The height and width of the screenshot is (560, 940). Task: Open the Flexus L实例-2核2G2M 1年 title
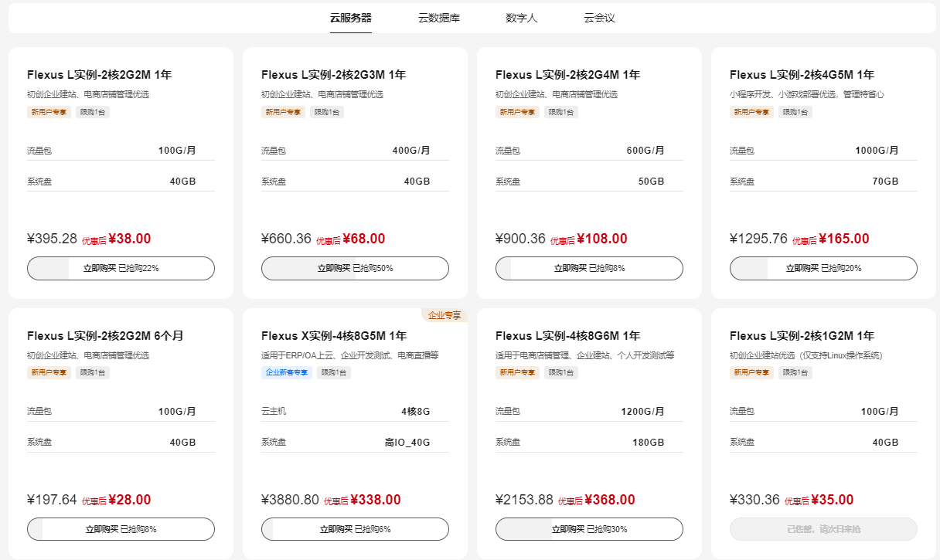click(99, 75)
